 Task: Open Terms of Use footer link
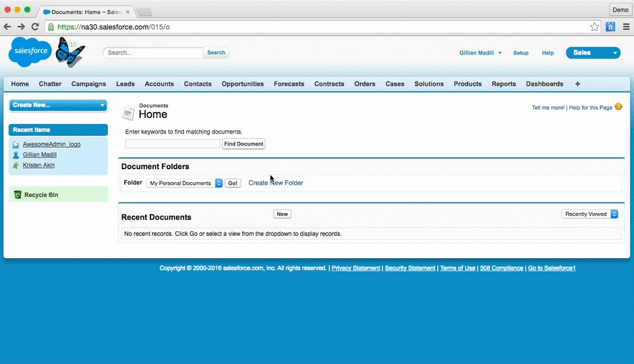coord(458,268)
